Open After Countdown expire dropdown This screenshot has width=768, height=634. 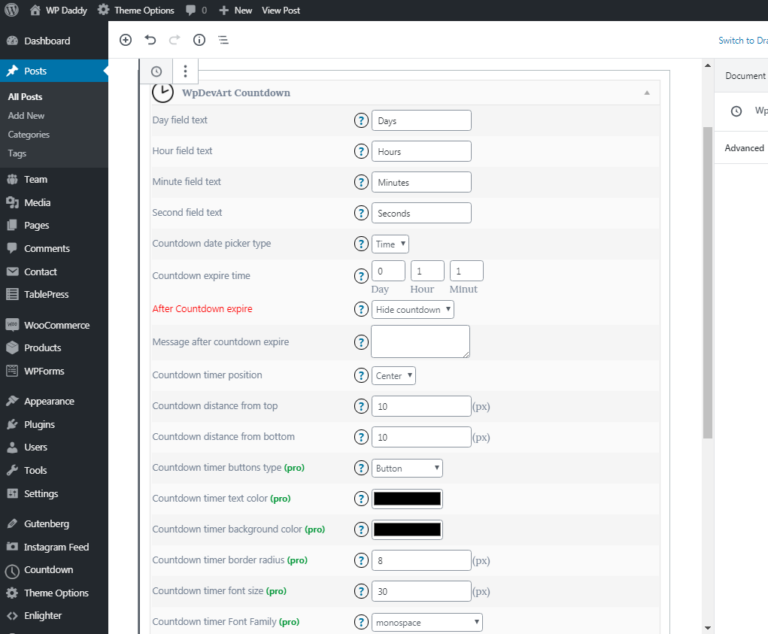(x=413, y=310)
